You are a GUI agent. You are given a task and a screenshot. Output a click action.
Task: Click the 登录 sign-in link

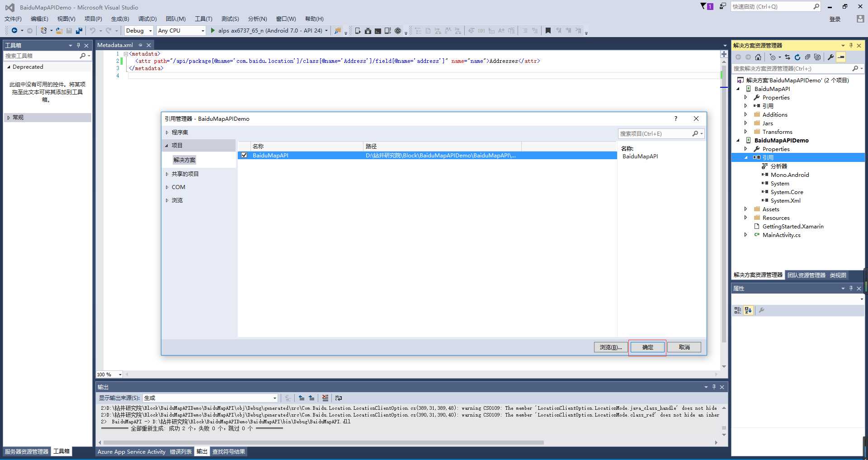coord(835,19)
